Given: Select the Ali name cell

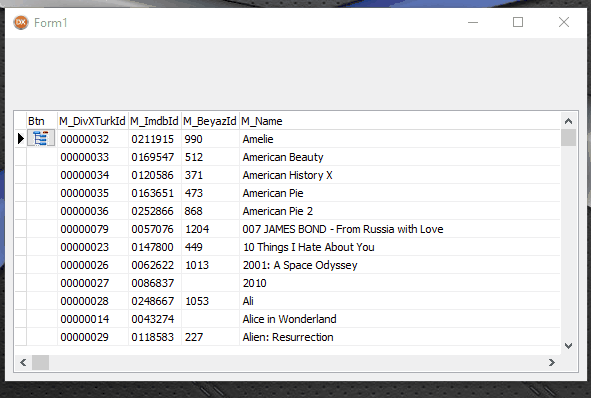Looking at the screenshot, I should (400, 301).
